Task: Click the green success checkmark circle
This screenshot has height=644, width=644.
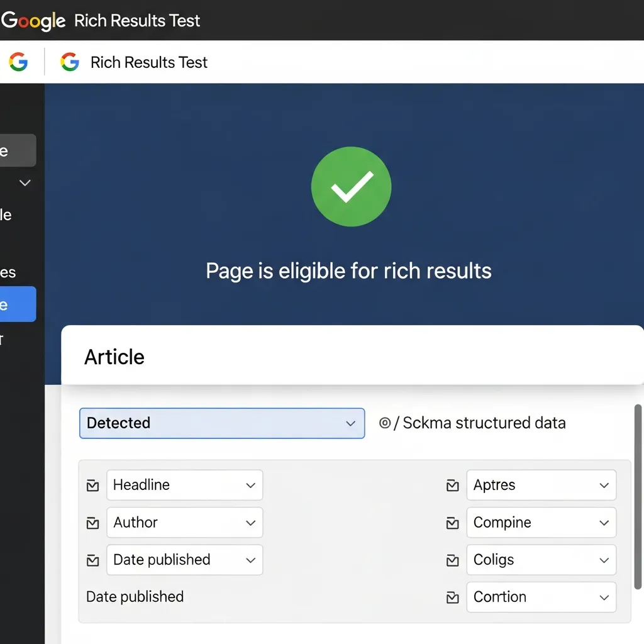Action: pyautogui.click(x=351, y=186)
